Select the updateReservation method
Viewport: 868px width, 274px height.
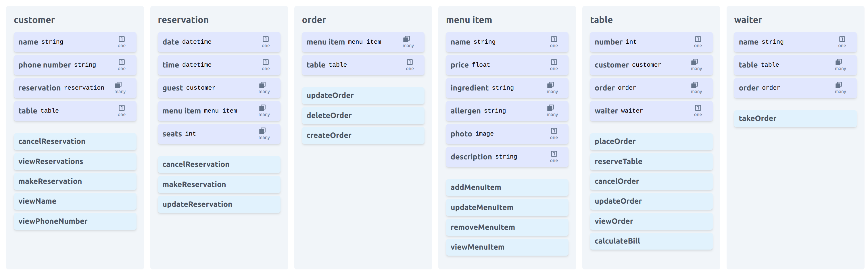(x=219, y=205)
